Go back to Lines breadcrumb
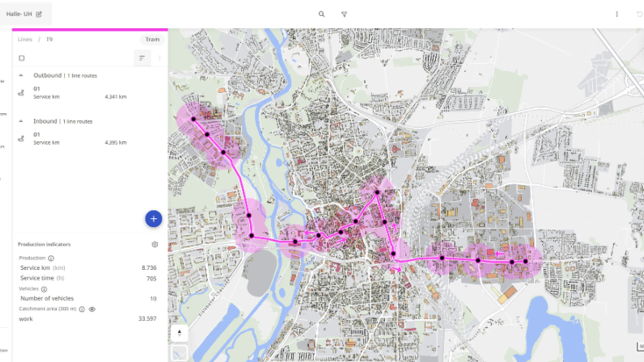The height and width of the screenshot is (362, 644). 25,39
